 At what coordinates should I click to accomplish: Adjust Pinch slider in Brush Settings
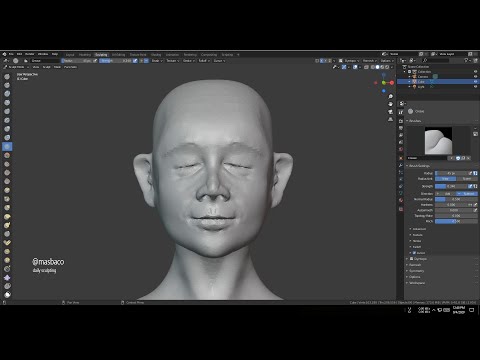coord(456,221)
